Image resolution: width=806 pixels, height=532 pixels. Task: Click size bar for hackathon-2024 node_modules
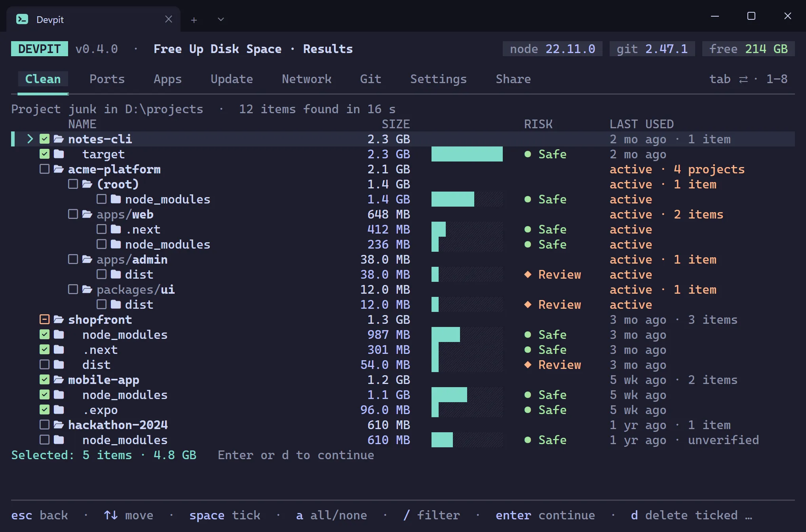point(467,440)
